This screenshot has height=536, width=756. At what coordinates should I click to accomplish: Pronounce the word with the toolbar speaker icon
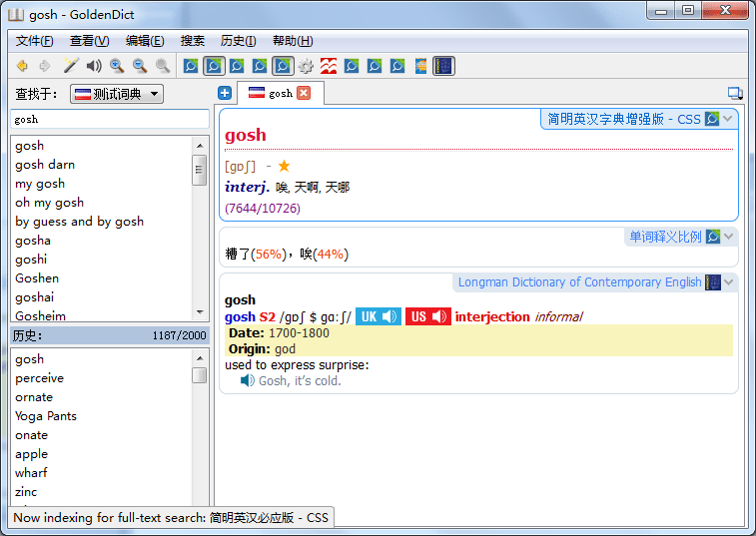[94, 66]
